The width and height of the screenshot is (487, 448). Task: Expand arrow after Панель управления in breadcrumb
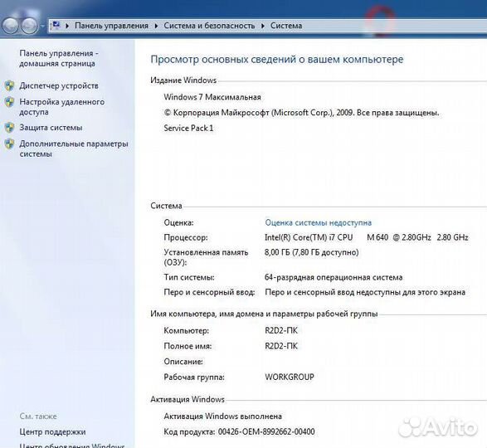coord(156,26)
